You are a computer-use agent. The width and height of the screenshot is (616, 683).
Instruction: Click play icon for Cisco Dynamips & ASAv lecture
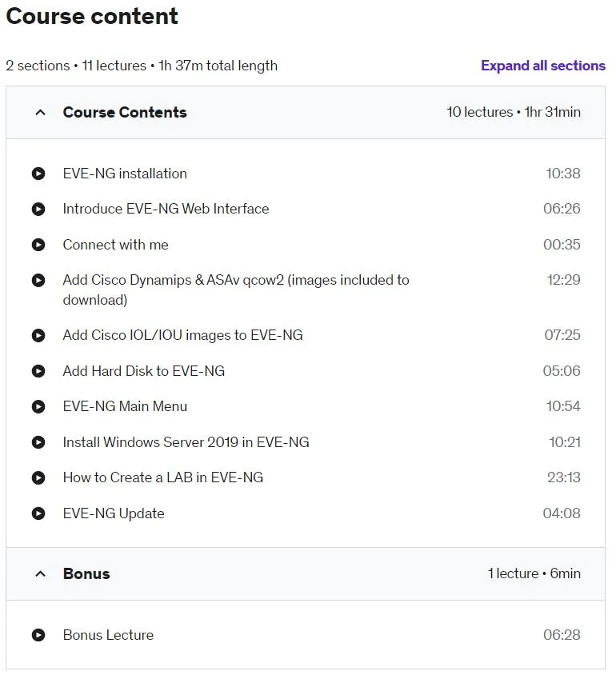[38, 280]
